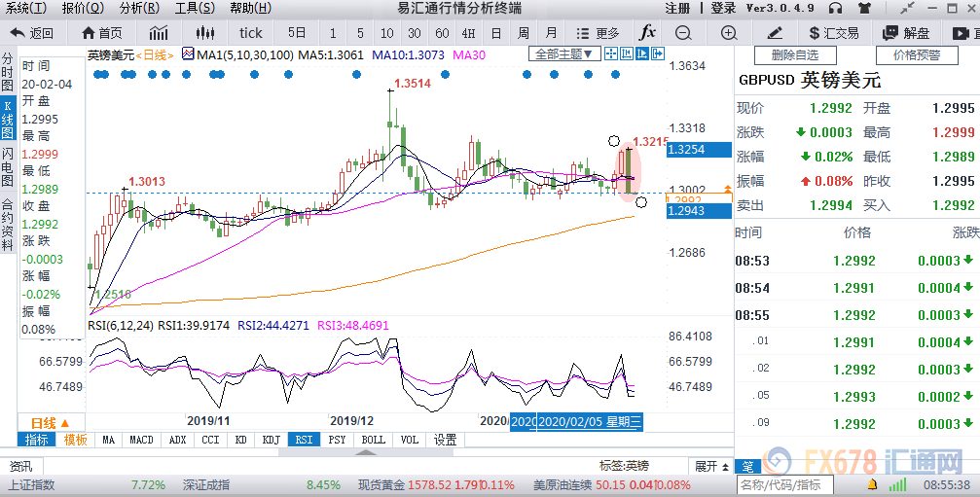The width and height of the screenshot is (980, 497).
Task: Select the 60 minute period
Action: [442, 33]
